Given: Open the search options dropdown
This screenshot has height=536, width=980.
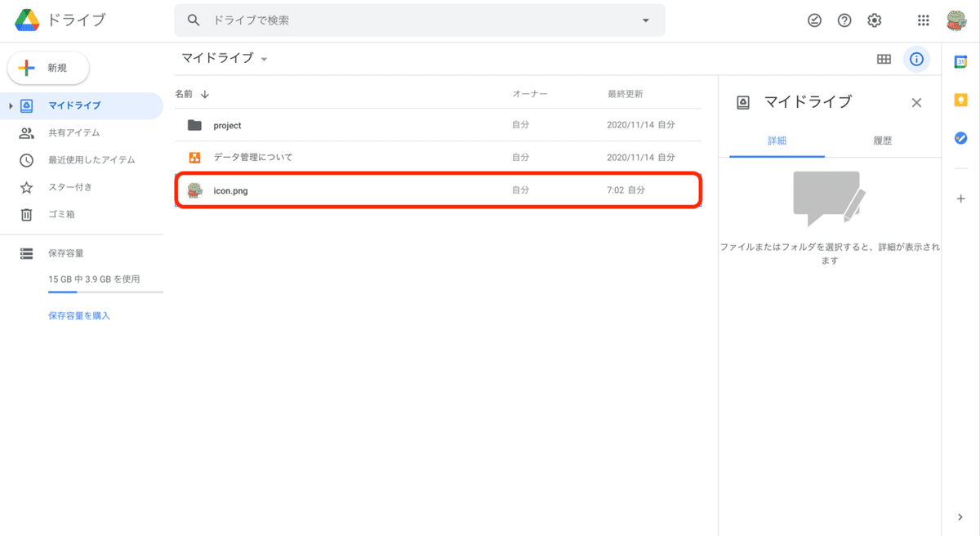Looking at the screenshot, I should [646, 20].
